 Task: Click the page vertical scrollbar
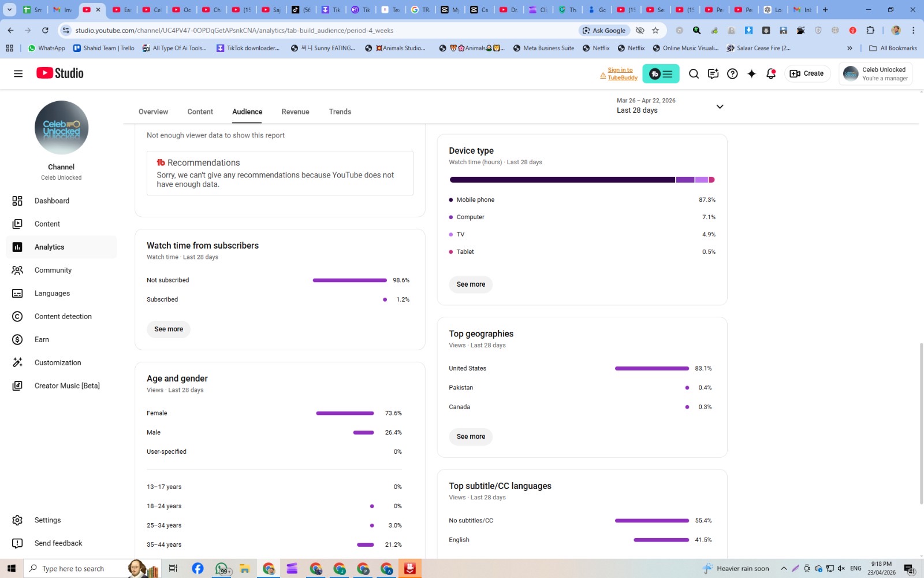point(921,423)
